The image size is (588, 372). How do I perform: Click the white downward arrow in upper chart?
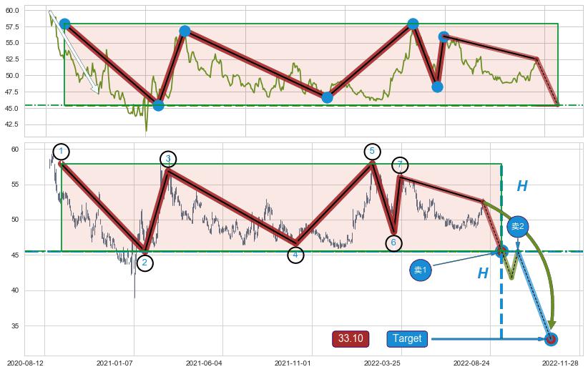[74, 53]
